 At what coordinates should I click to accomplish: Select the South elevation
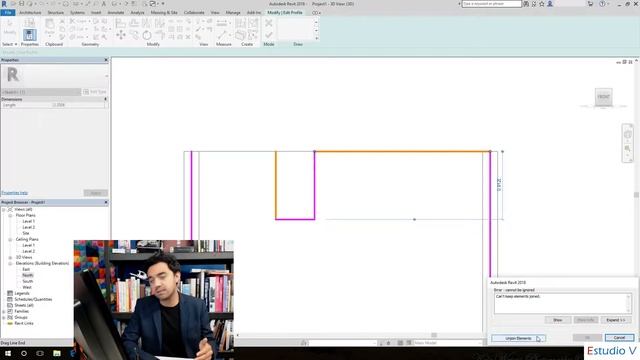[x=27, y=282]
